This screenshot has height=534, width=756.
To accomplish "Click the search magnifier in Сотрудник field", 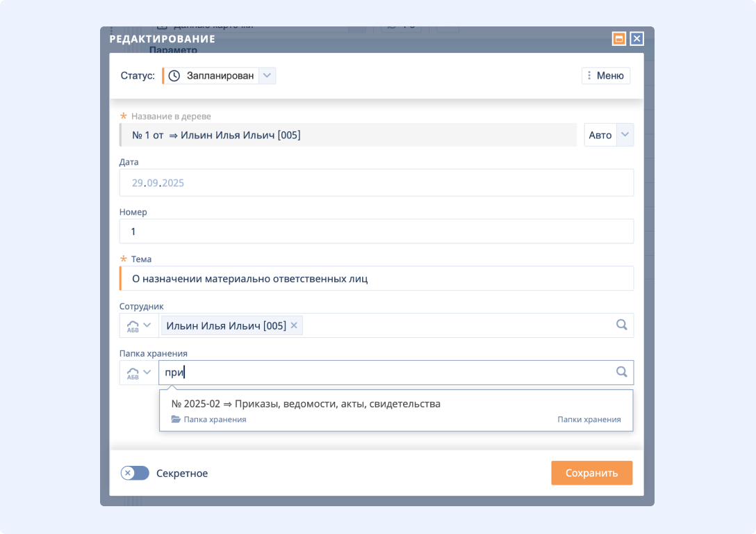I will [x=621, y=325].
